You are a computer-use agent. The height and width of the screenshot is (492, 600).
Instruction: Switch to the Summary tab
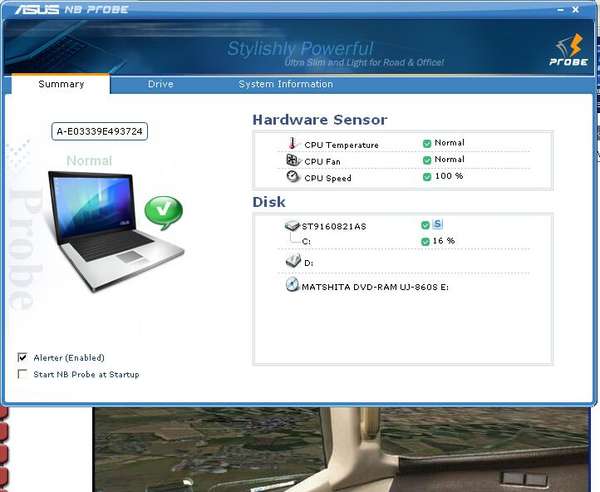pyautogui.click(x=61, y=84)
